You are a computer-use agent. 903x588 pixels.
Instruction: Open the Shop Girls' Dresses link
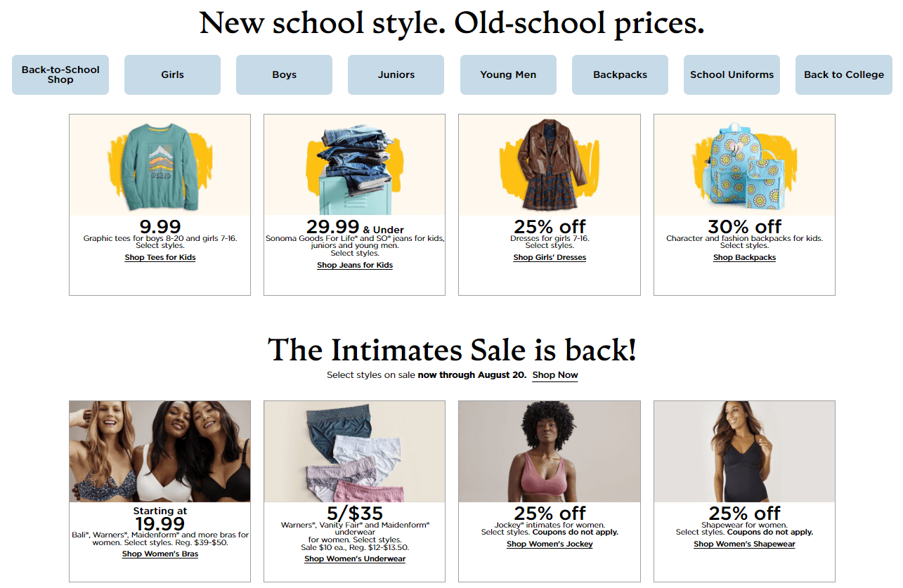(550, 258)
